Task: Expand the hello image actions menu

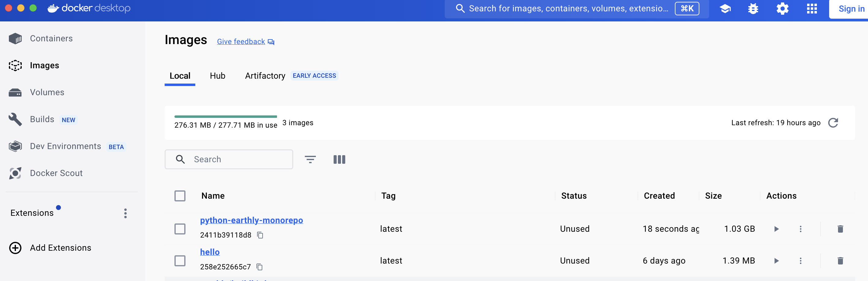Action: [801, 260]
